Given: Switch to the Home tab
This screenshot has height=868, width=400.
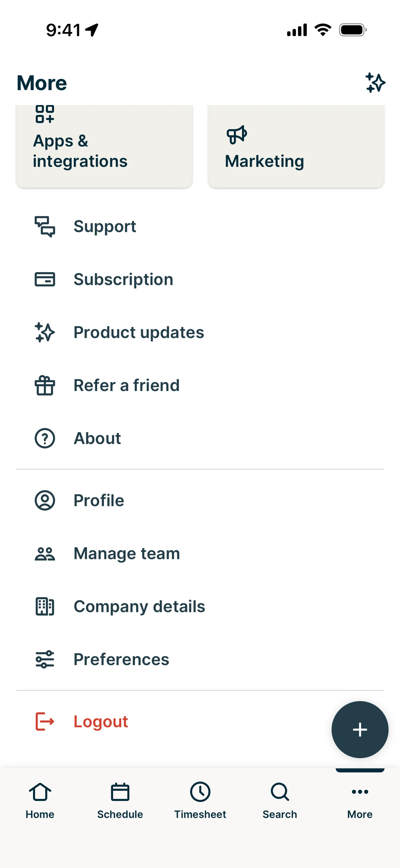Looking at the screenshot, I should 40,800.
